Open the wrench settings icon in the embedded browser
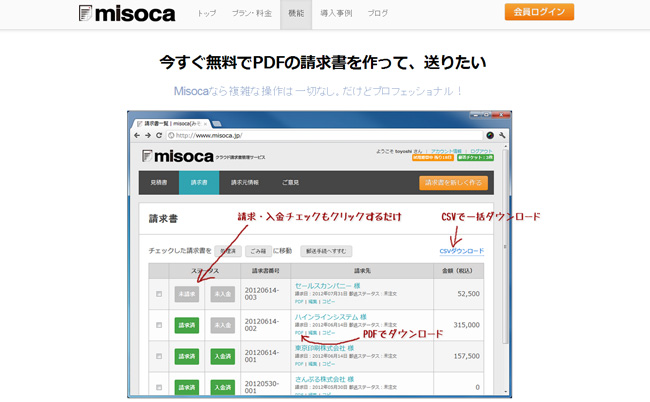The width and height of the screenshot is (650, 402). point(502,136)
